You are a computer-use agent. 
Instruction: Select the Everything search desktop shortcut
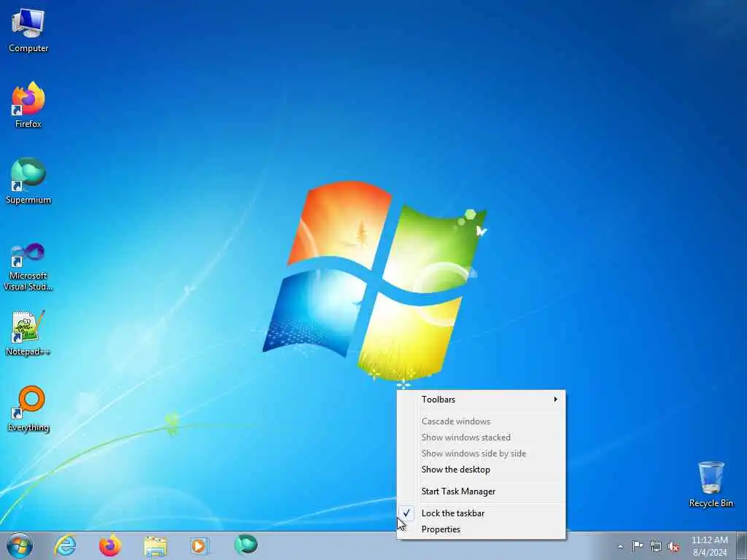click(28, 409)
